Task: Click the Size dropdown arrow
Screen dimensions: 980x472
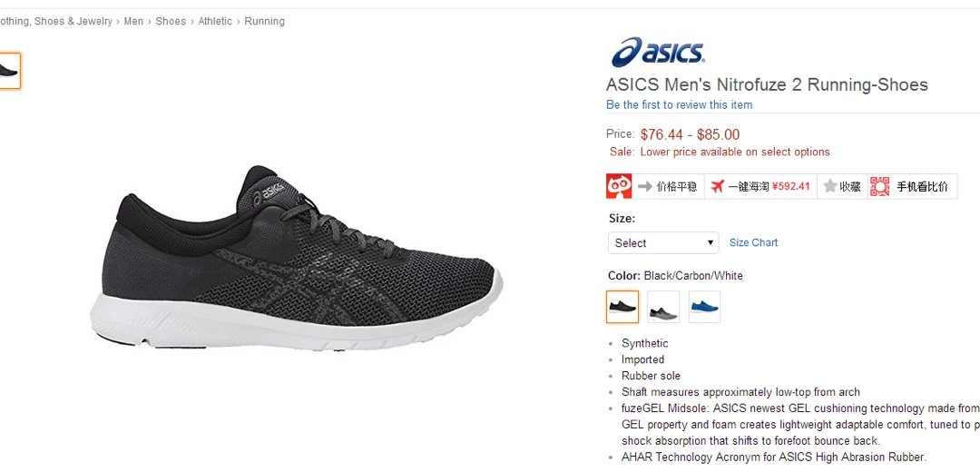Action: click(x=710, y=242)
